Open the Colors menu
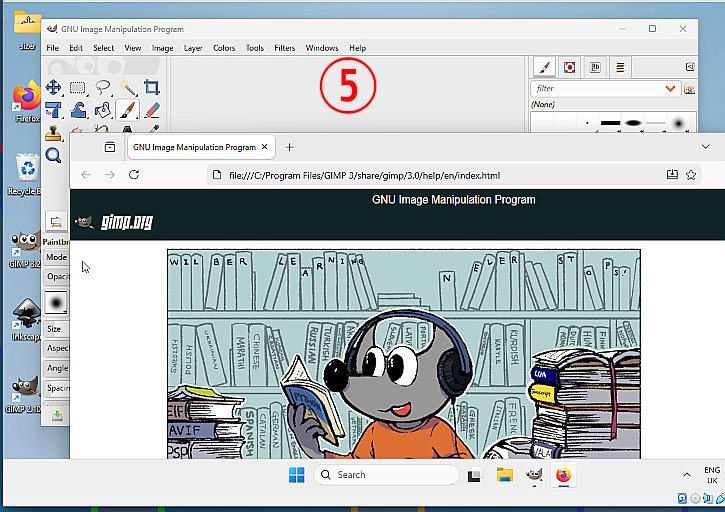Screen dimensions: 725x512 point(224,48)
